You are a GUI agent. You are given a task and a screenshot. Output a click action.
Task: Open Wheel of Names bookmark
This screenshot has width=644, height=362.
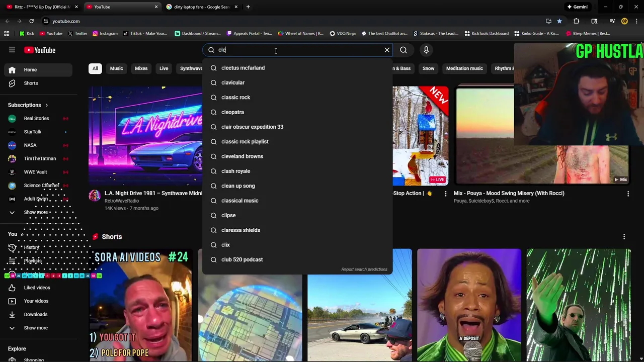click(x=301, y=34)
